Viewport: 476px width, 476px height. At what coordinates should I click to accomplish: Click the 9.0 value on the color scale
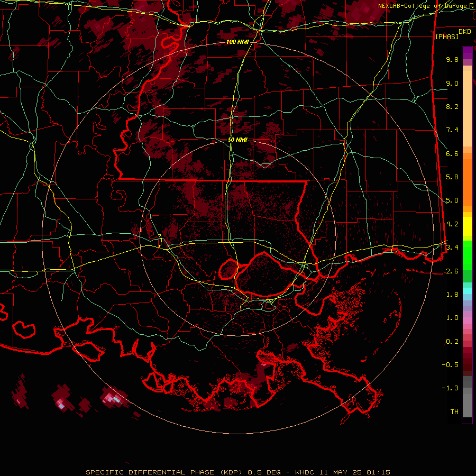(x=452, y=83)
